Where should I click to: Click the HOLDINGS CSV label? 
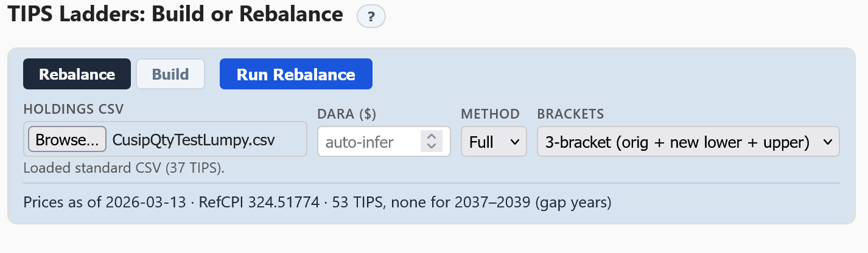(x=74, y=109)
